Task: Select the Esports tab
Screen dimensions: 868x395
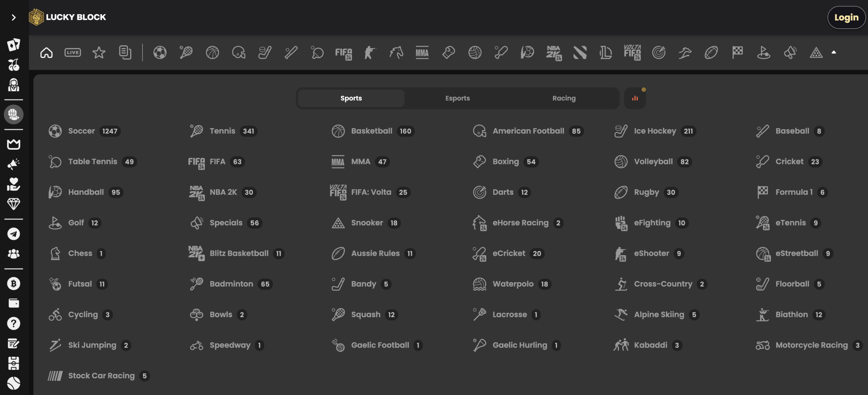Action: pos(457,98)
